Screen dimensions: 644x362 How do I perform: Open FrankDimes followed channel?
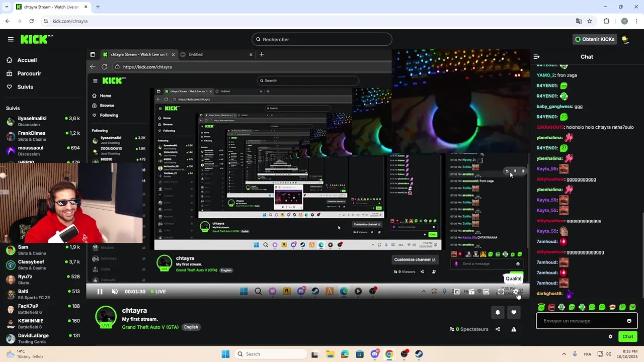43,136
